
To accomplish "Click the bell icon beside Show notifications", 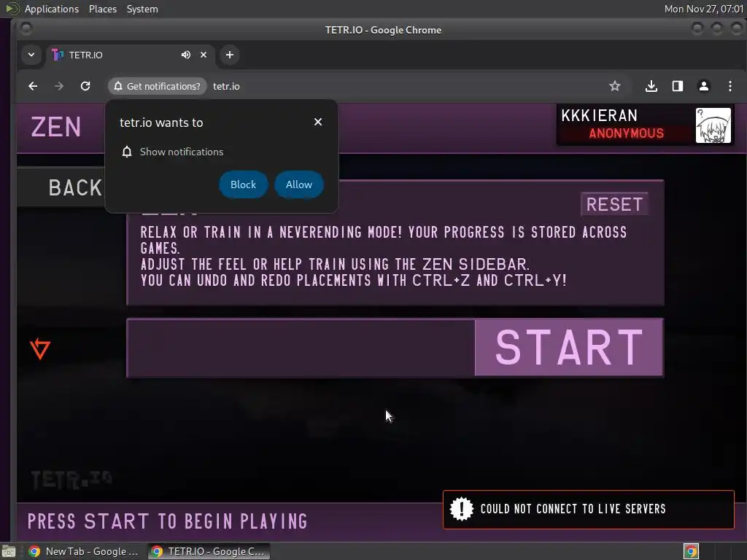I will pyautogui.click(x=127, y=152).
